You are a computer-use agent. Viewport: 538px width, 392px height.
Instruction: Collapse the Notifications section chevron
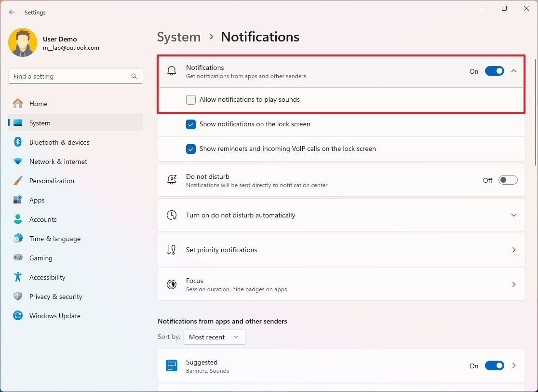click(x=514, y=71)
